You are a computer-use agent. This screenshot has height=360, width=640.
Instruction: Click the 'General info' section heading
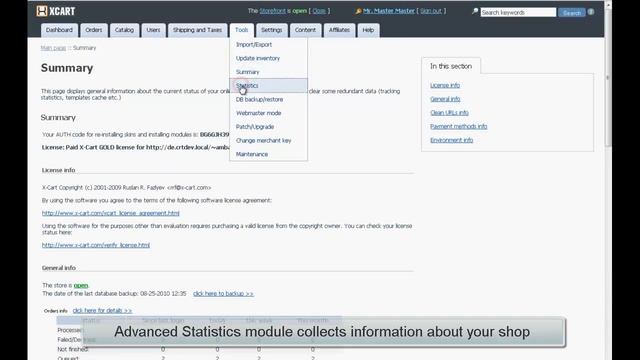tap(59, 268)
